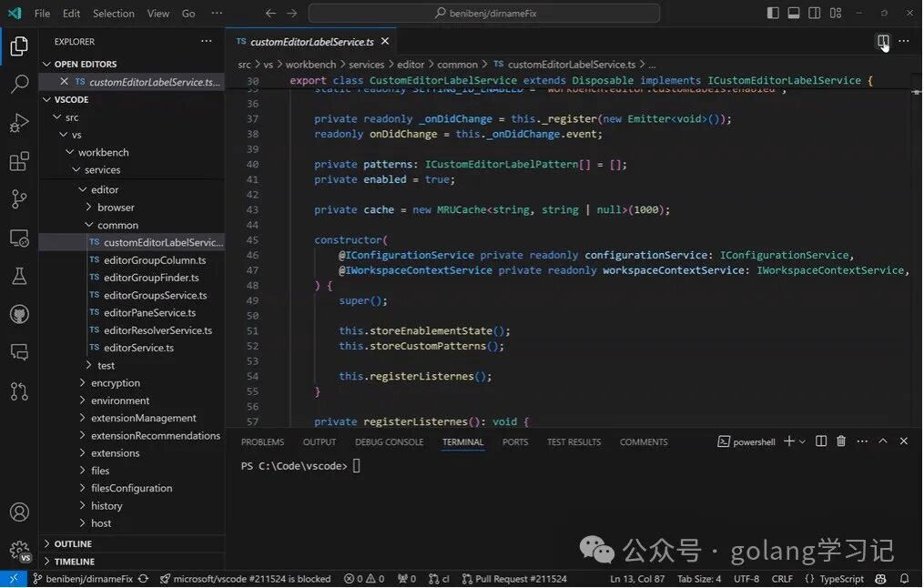
Task: Collapse the workbench folder
Action: coord(102,153)
